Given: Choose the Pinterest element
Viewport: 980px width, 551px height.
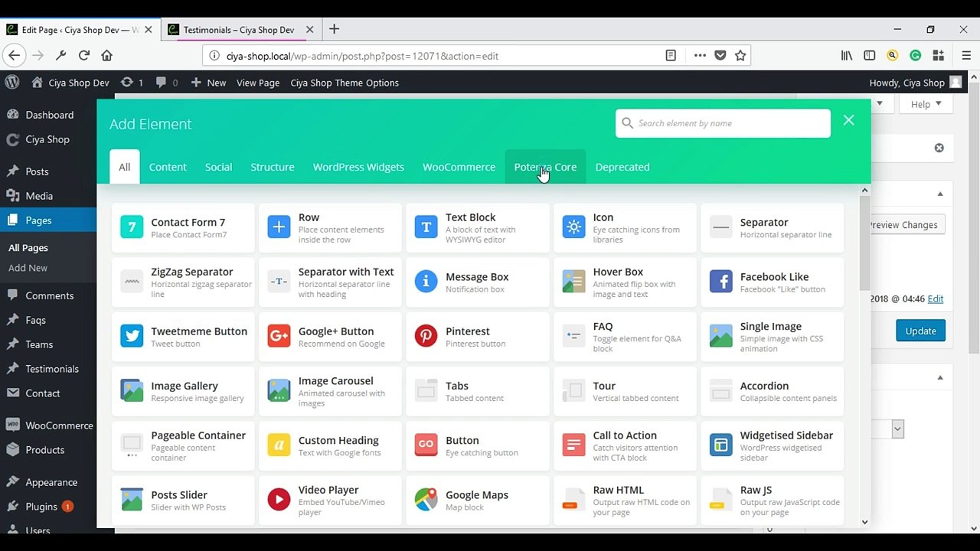Looking at the screenshot, I should click(477, 337).
